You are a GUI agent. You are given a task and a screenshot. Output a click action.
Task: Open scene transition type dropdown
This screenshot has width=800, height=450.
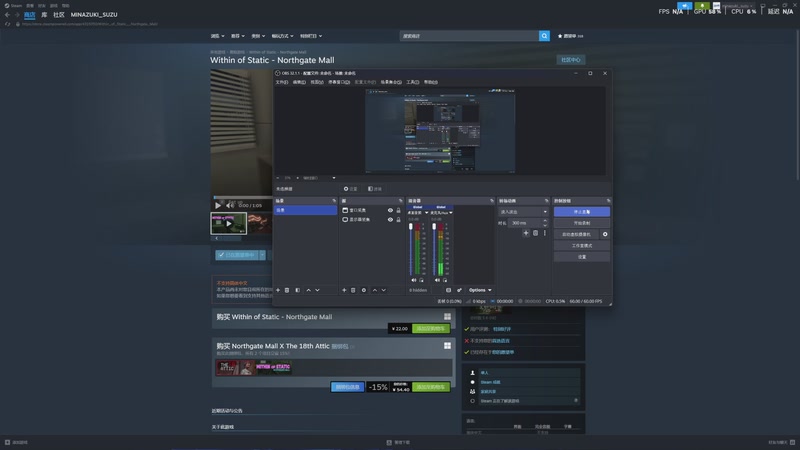coord(523,212)
